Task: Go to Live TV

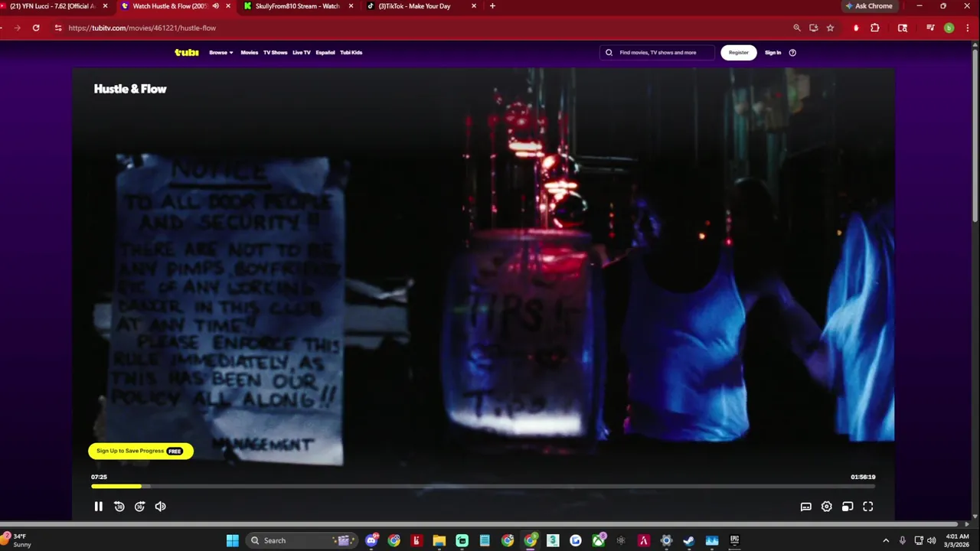Action: click(302, 53)
